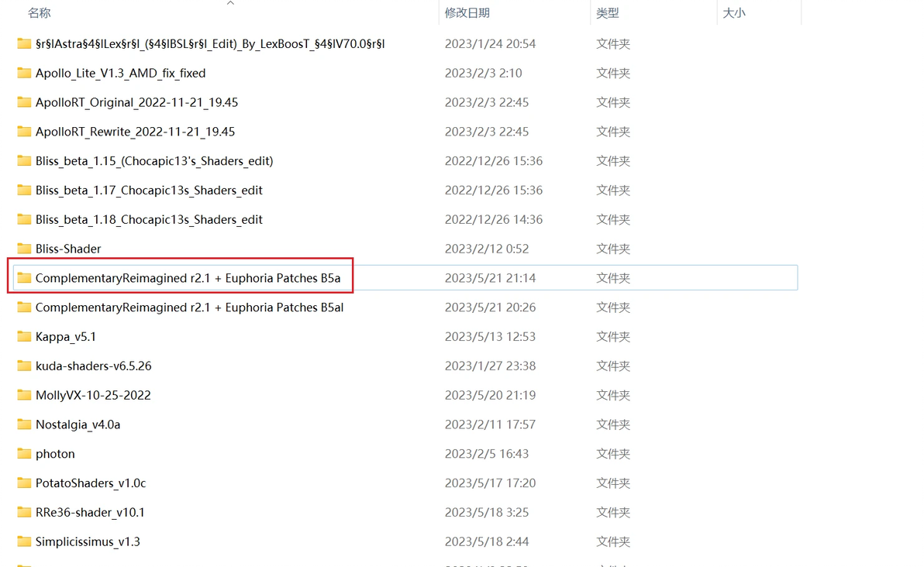This screenshot has height=567, width=924.
Task: Select the Bliss_beta_1.15_(Chocapic13's_Shaders_edit) folder name
Action: tap(154, 161)
